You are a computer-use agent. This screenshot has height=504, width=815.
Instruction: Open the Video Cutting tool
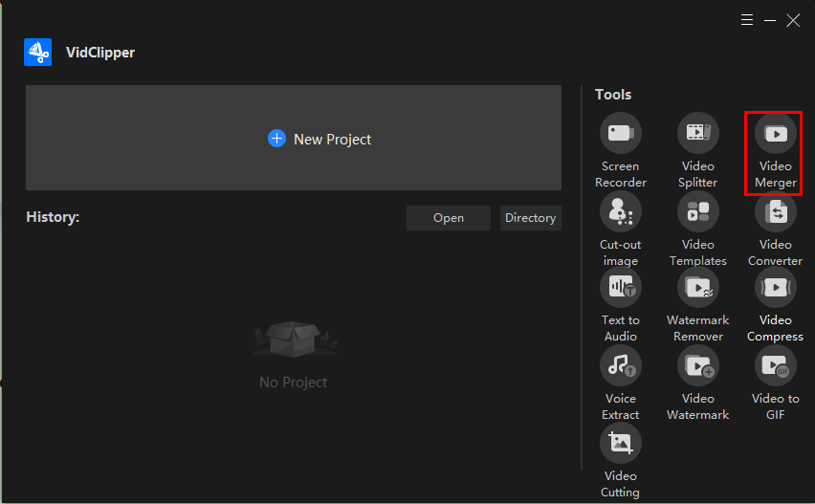click(620, 443)
